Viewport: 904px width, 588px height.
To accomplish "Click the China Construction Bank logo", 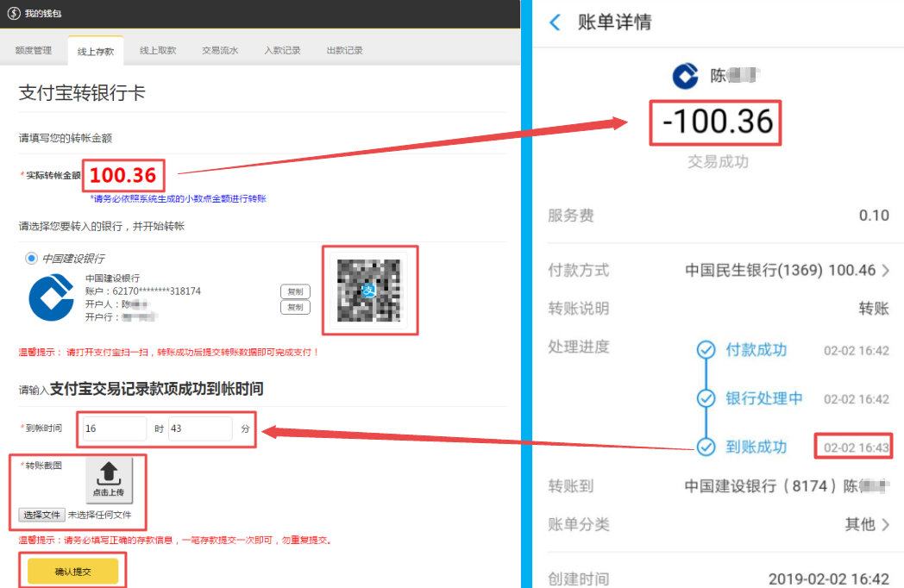I will [x=52, y=298].
